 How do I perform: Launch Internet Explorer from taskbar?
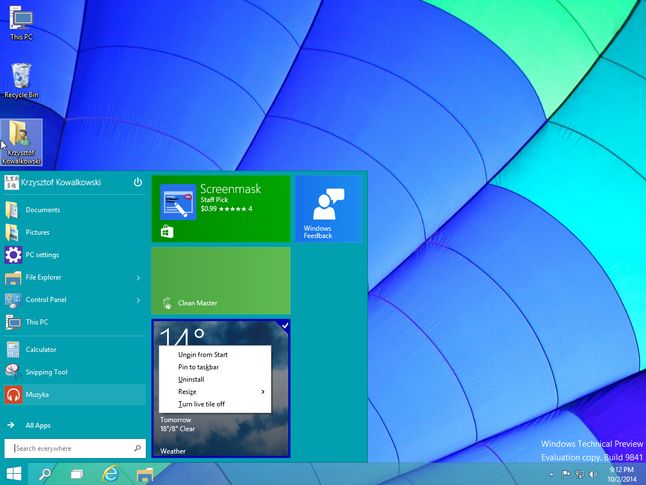click(x=110, y=474)
